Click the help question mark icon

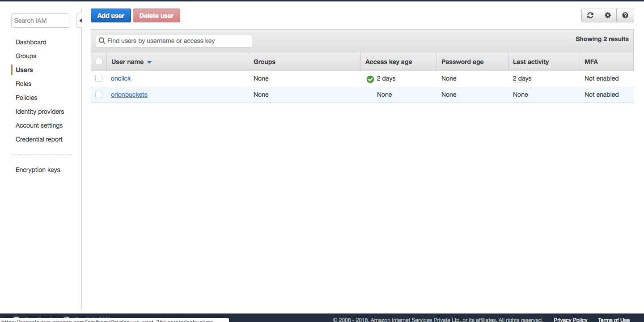pyautogui.click(x=625, y=15)
